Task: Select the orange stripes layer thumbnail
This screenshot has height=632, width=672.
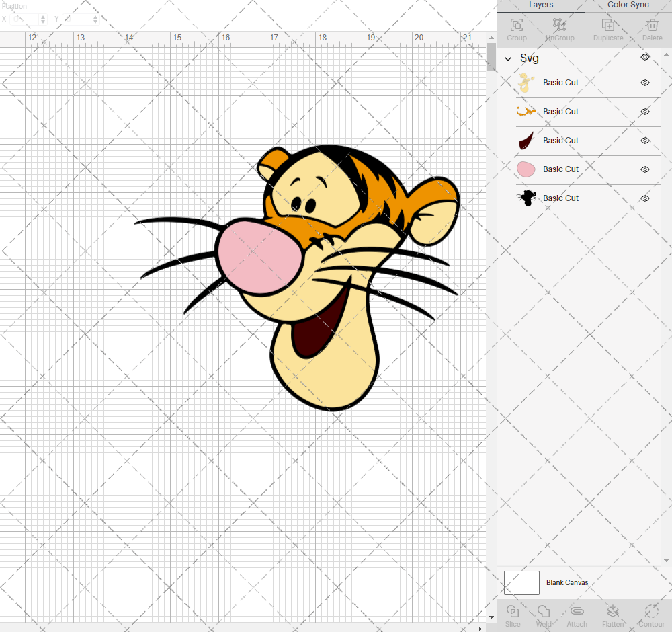Action: coord(526,112)
